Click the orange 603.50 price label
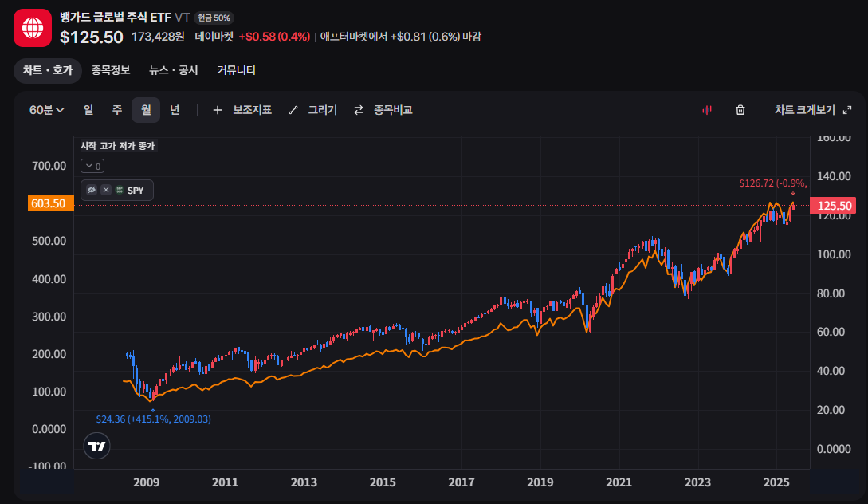868x504 pixels. pos(50,203)
